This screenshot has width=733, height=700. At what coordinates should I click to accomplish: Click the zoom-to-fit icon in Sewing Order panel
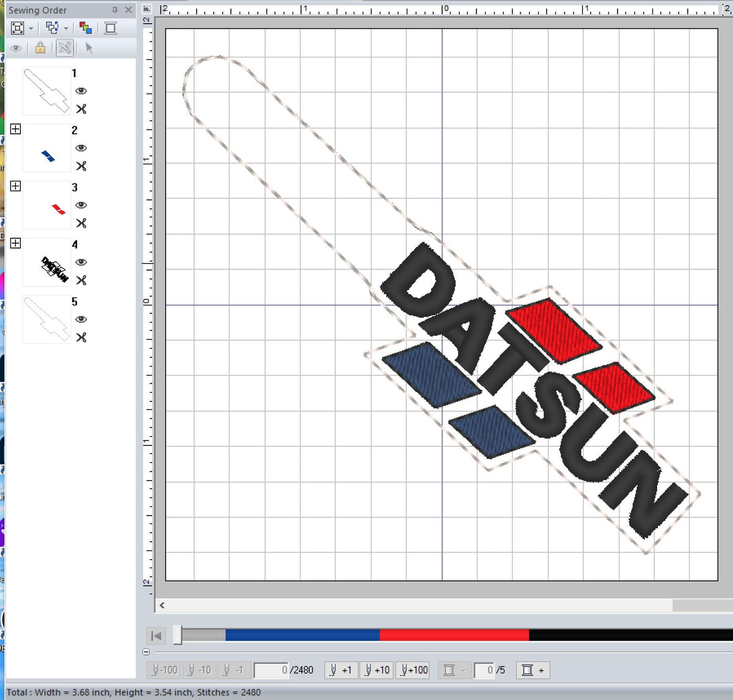(x=18, y=28)
